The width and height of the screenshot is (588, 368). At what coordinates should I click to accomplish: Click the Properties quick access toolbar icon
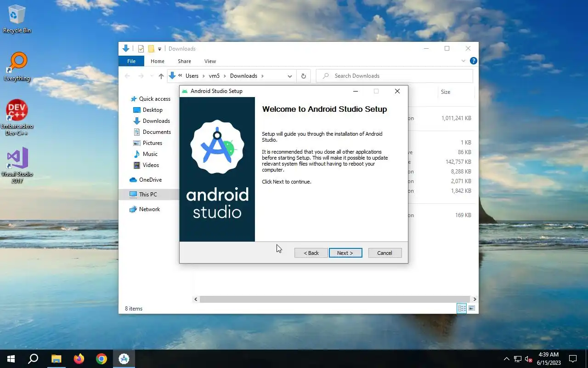[141, 49]
